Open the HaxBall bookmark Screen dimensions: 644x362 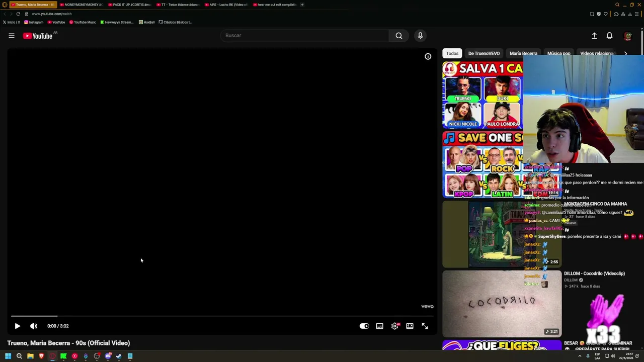147,22
